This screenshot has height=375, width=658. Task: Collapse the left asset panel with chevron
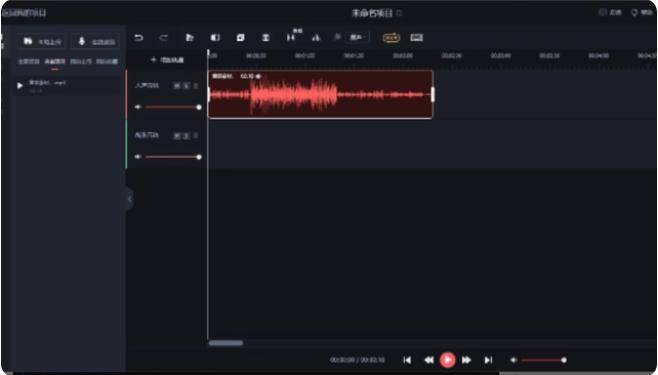130,199
